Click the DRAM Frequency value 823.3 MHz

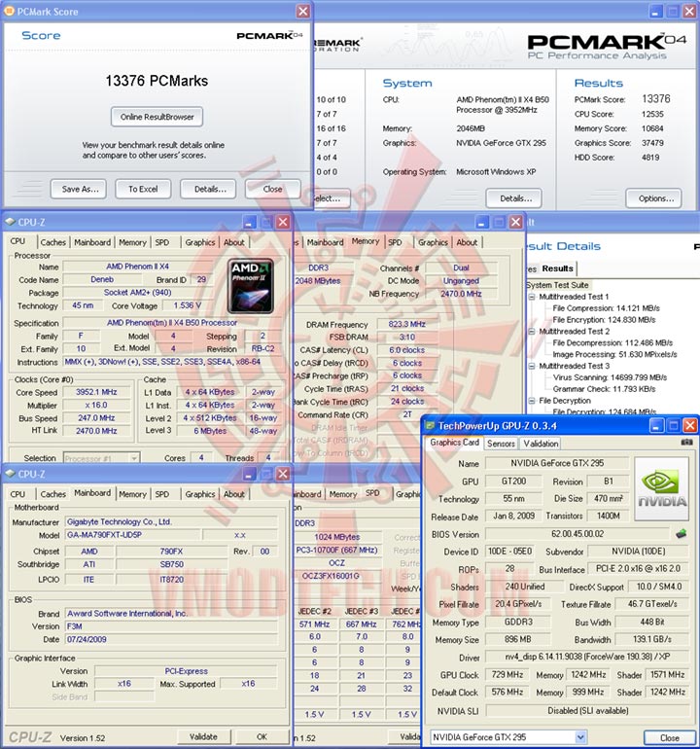[x=406, y=324]
